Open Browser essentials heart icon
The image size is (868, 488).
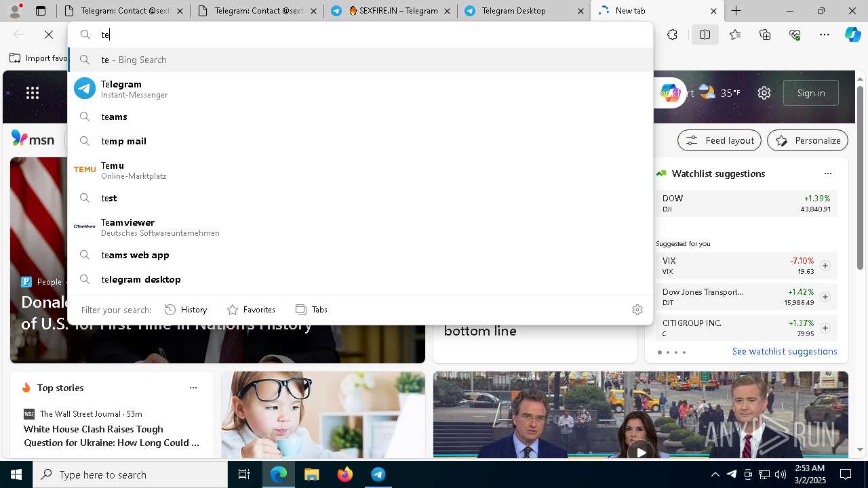tap(795, 35)
